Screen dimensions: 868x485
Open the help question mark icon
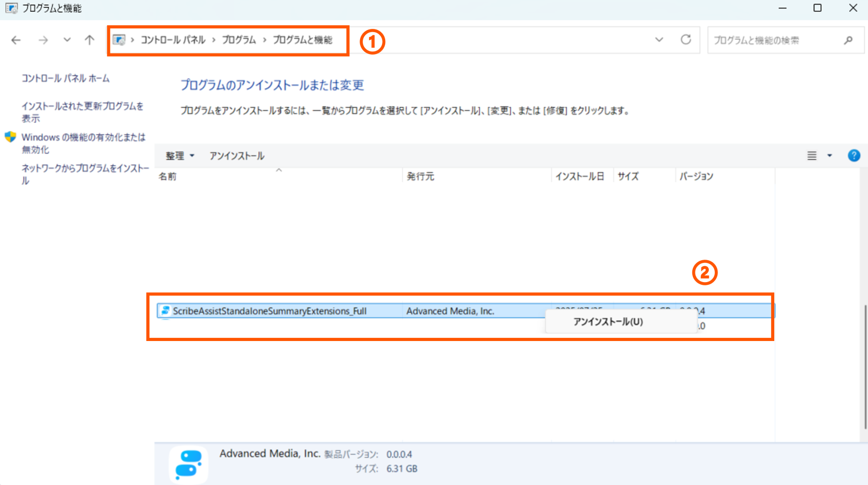pos(854,156)
